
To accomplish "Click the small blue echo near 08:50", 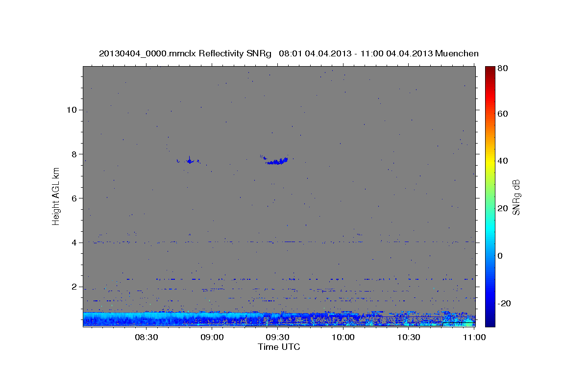I will click(189, 160).
